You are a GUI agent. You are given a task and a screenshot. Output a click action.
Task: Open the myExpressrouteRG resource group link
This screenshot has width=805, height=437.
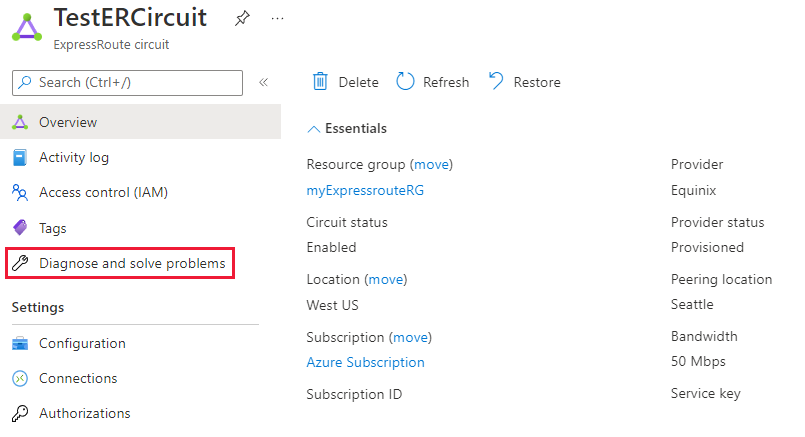(365, 191)
